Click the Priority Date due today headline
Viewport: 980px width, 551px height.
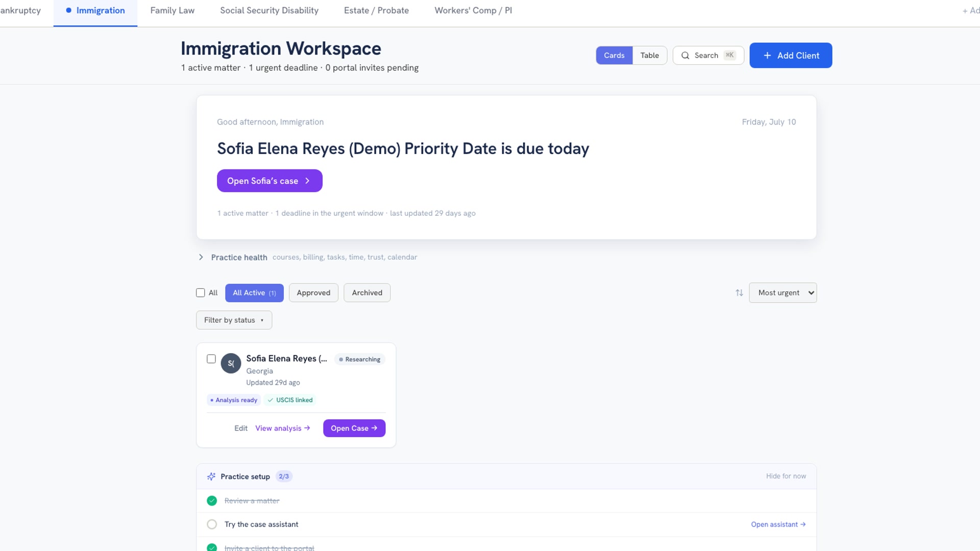tap(403, 148)
